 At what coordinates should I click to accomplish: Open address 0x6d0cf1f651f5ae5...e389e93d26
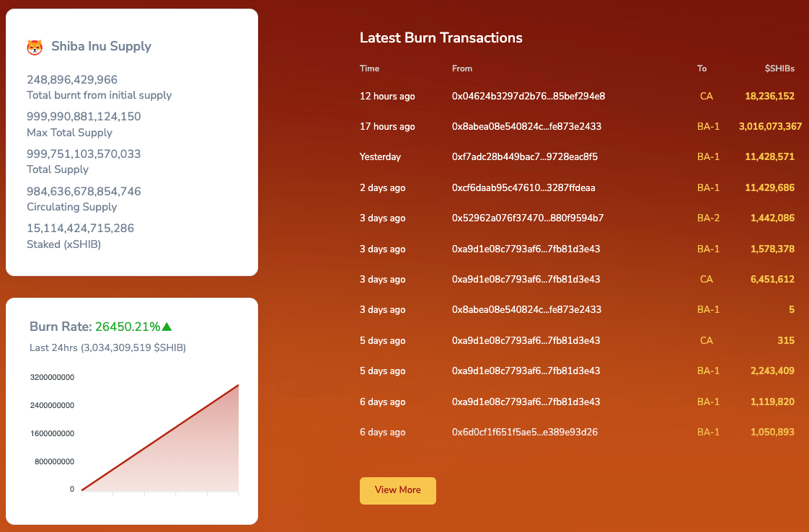point(525,433)
